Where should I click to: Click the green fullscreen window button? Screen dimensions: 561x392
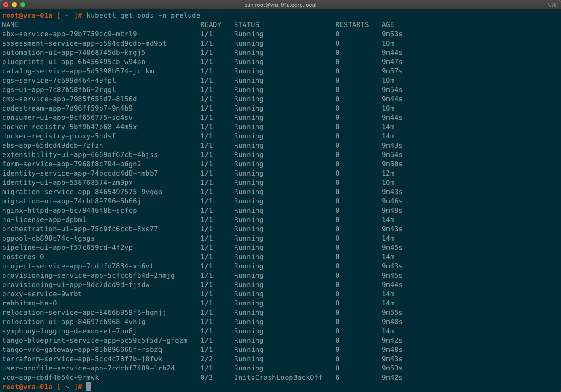(x=23, y=5)
